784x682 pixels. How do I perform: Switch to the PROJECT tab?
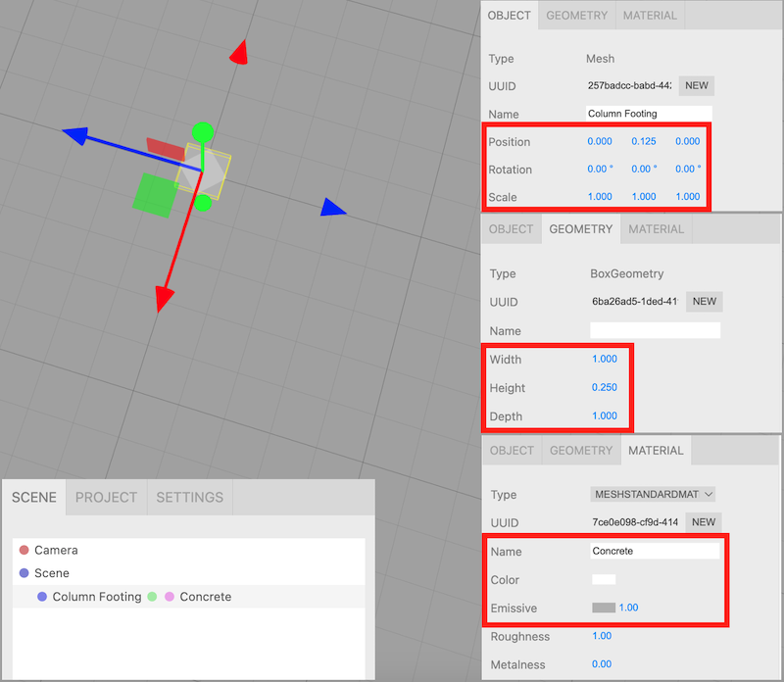106,497
